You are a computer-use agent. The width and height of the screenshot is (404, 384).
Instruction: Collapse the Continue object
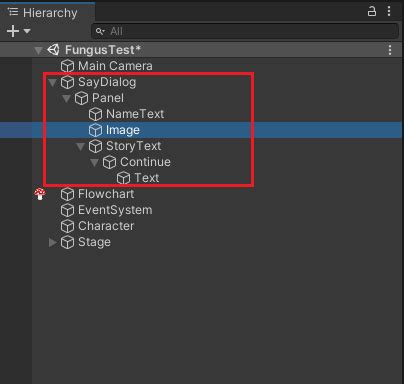point(94,162)
